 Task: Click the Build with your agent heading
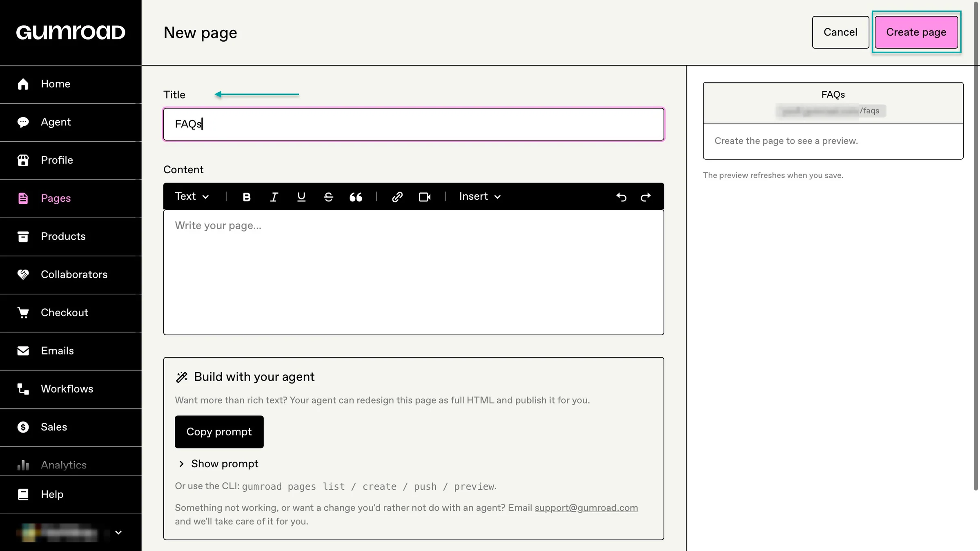tap(254, 377)
